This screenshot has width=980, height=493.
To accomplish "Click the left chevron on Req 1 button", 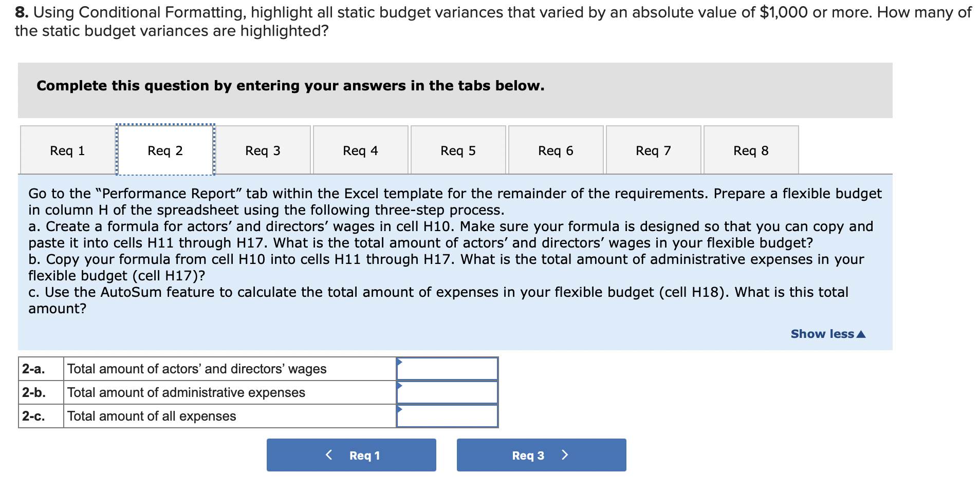I will (x=329, y=454).
